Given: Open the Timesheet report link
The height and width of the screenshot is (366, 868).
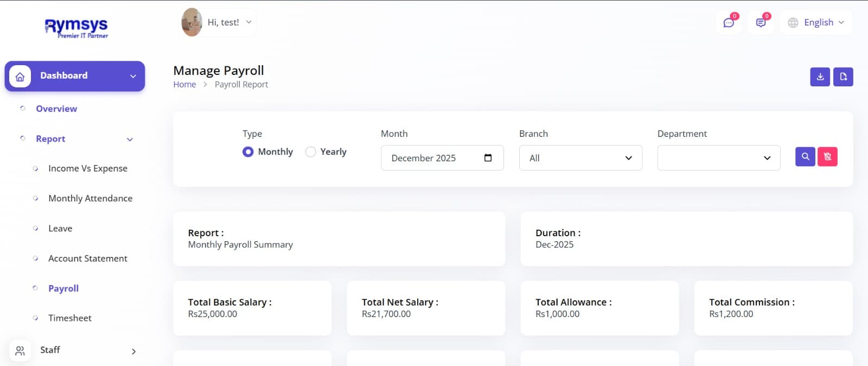Looking at the screenshot, I should tap(69, 318).
